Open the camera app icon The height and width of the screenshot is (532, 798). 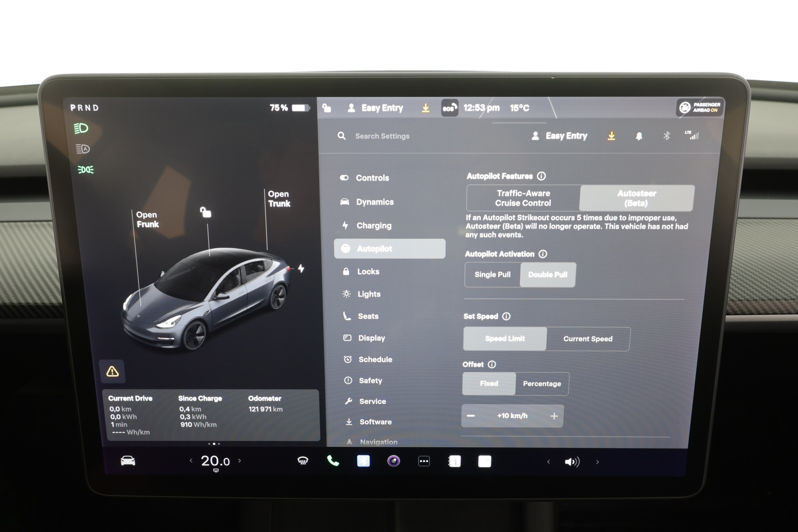(x=394, y=461)
